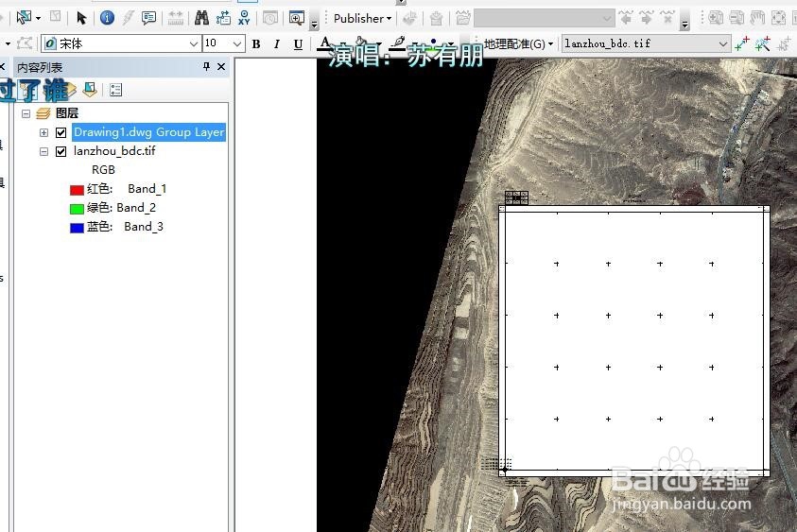
Task: Activate the Identify tool
Action: tap(107, 18)
